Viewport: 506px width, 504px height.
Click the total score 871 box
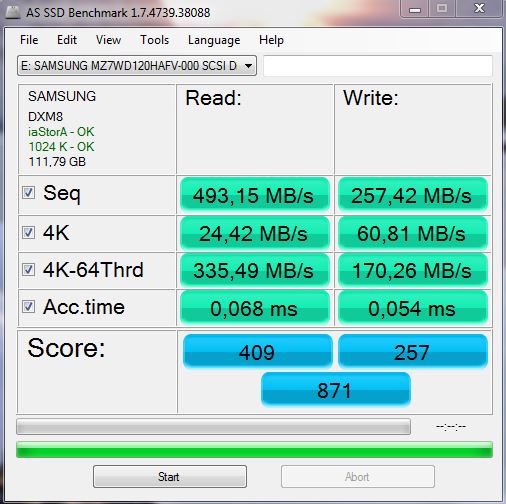[336, 390]
